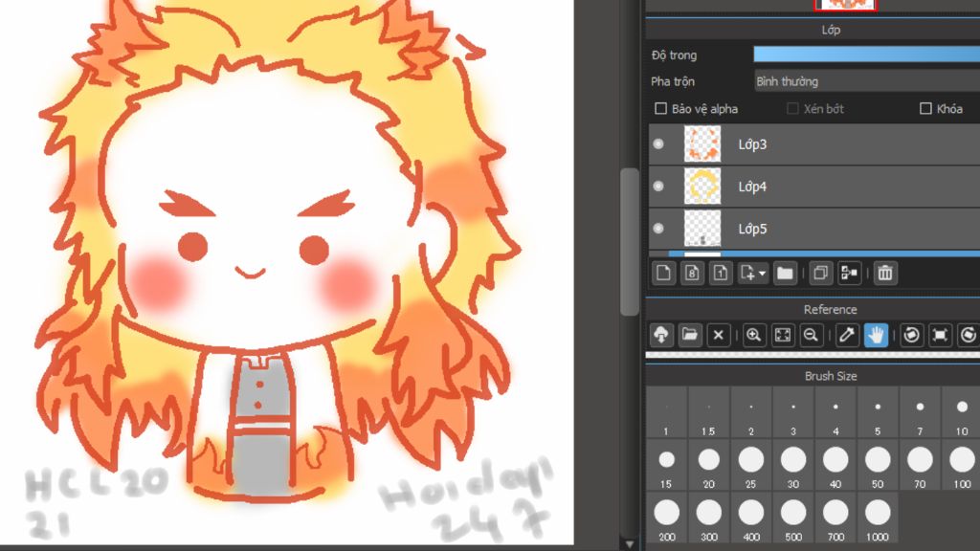
Task: Load reference image from cloud
Action: pos(661,335)
